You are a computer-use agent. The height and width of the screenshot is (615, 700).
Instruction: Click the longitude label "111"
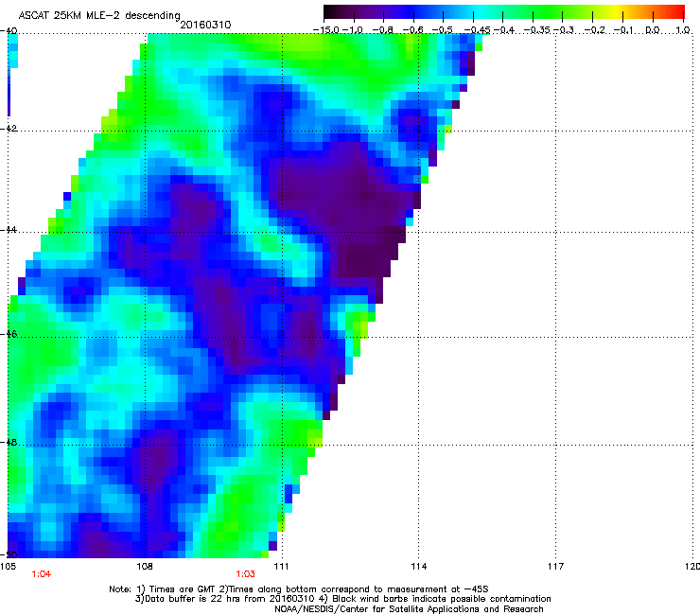click(281, 567)
